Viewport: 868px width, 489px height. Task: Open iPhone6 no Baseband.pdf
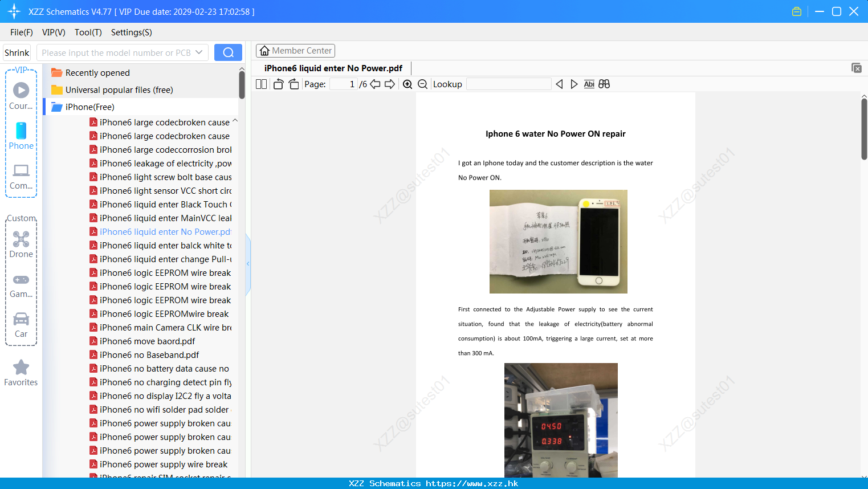[144, 355]
